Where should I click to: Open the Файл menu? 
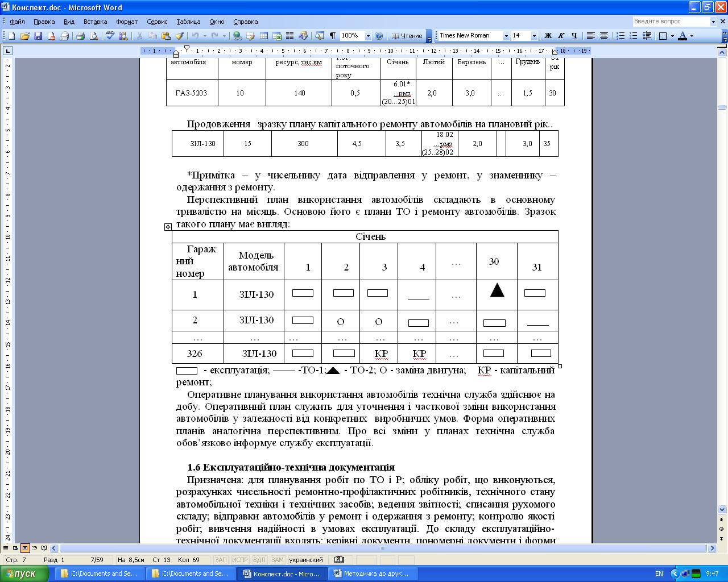[17, 22]
